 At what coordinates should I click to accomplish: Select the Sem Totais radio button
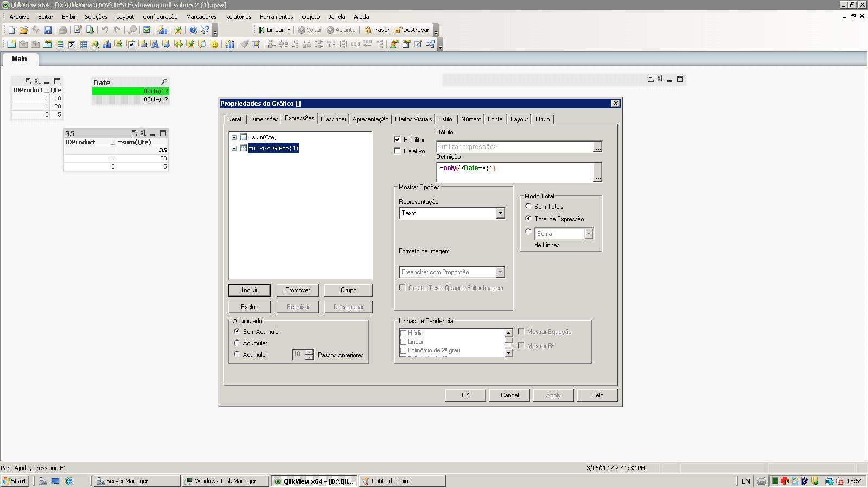point(528,207)
